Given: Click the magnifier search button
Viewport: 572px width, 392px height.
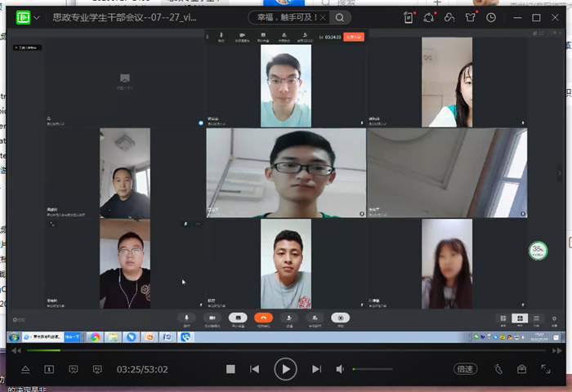Looking at the screenshot, I should [x=340, y=17].
